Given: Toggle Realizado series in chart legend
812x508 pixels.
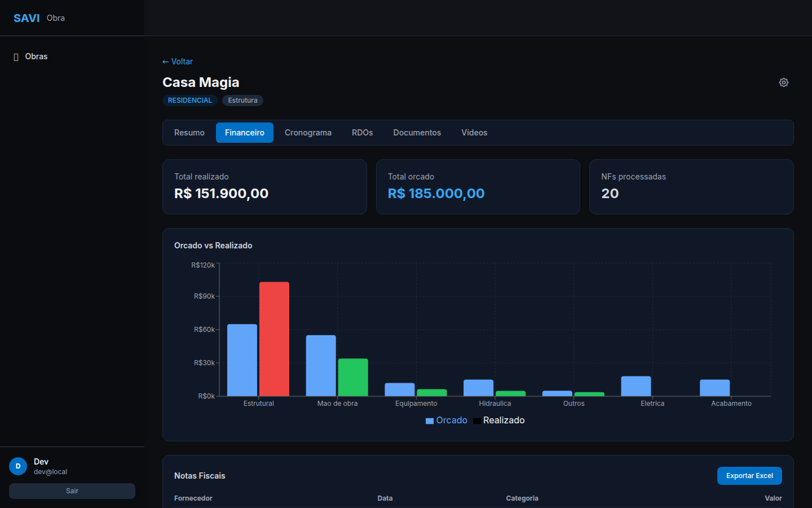Looking at the screenshot, I should 499,421.
